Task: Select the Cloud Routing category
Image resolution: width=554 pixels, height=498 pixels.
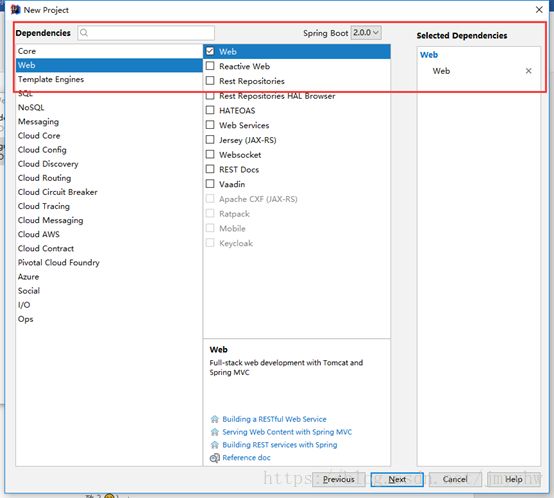Action: (x=109, y=178)
